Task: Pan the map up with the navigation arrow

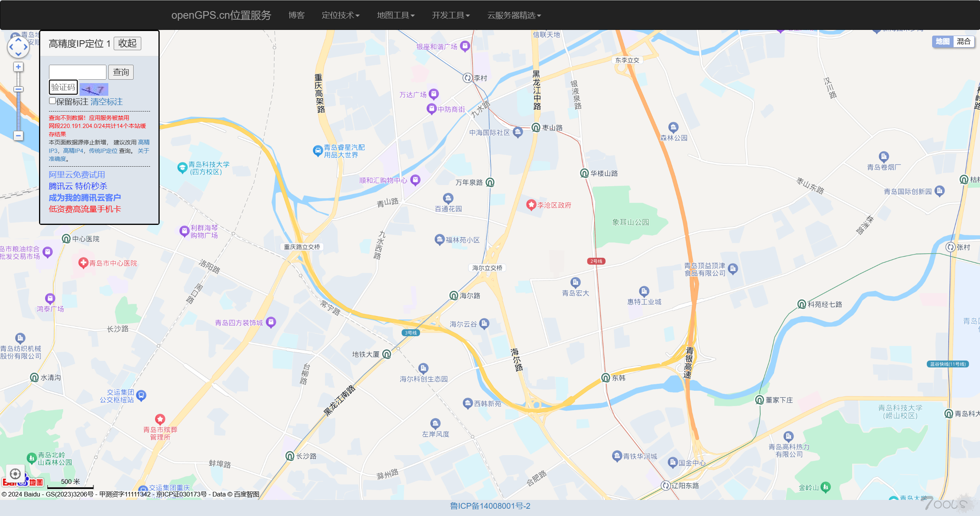Action: (x=18, y=40)
